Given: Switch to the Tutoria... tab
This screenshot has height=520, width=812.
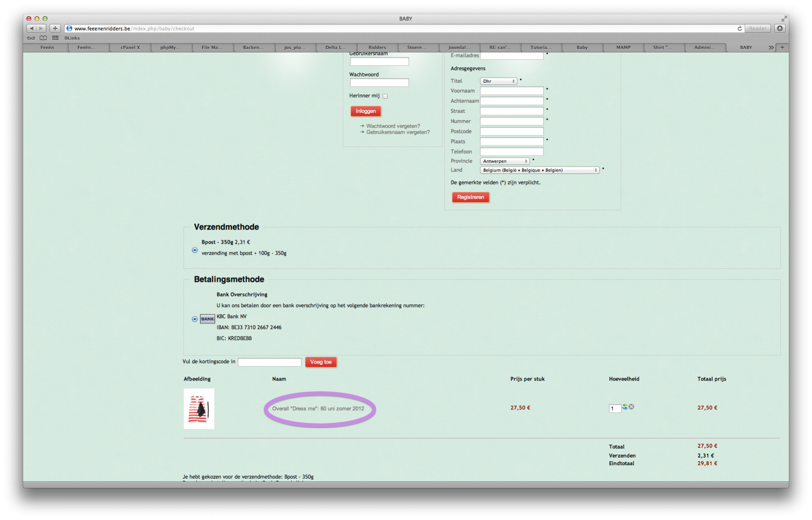Looking at the screenshot, I should (x=541, y=48).
